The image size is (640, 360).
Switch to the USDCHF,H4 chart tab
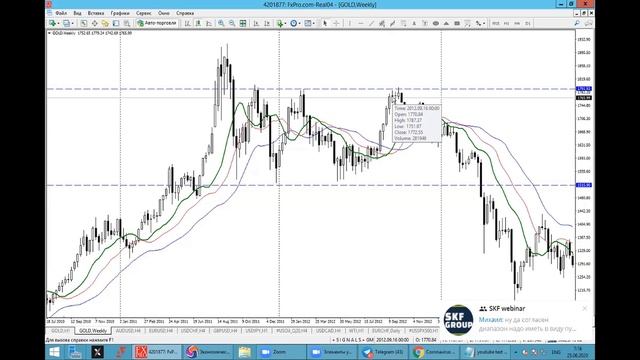[193, 331]
